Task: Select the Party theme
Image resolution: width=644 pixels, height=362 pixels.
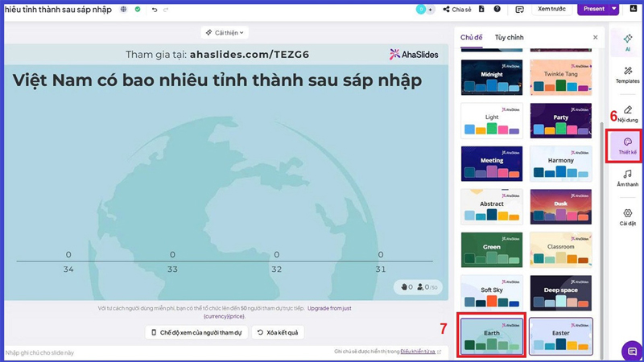Action: [x=560, y=120]
